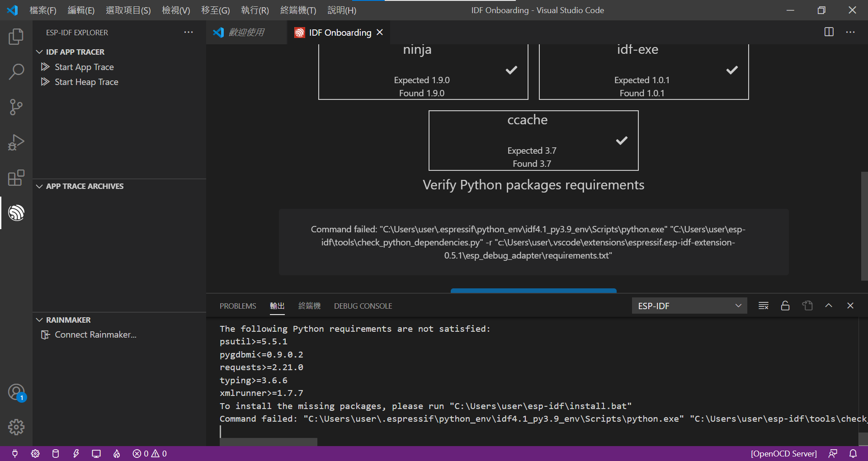Open the output log in editor
Screen dimensions: 868x461
click(807, 306)
